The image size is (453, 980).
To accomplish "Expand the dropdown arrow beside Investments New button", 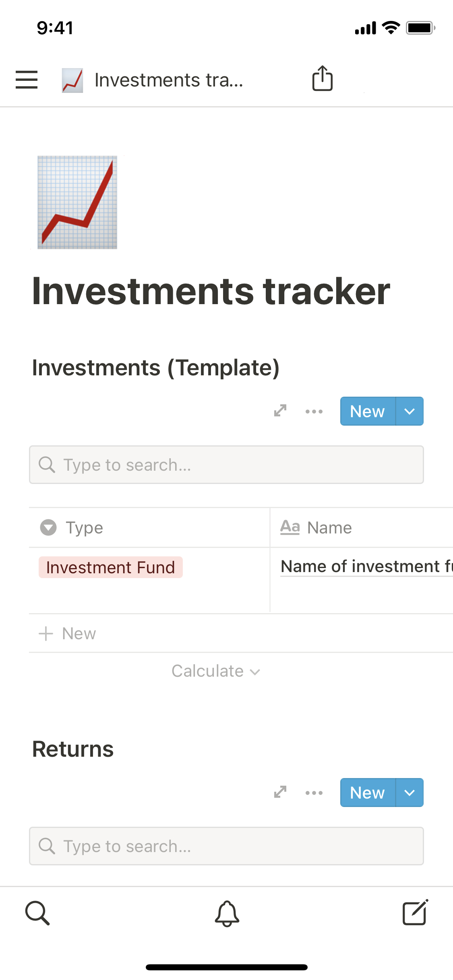I will (x=410, y=411).
